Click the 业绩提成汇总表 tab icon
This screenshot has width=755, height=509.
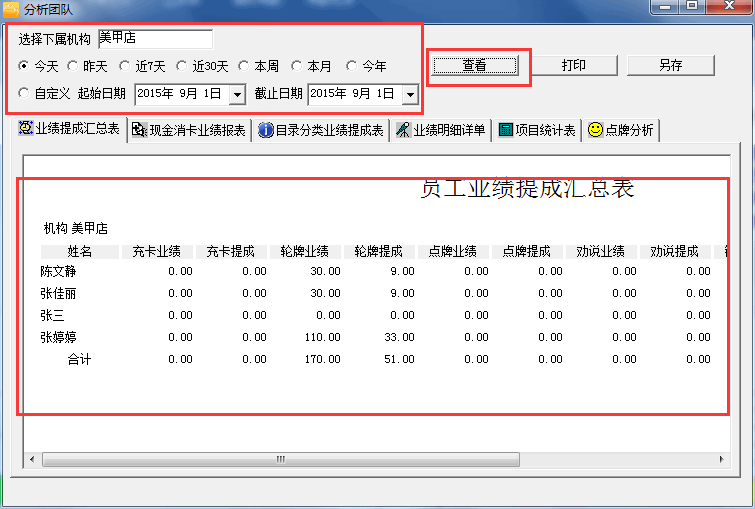click(26, 128)
